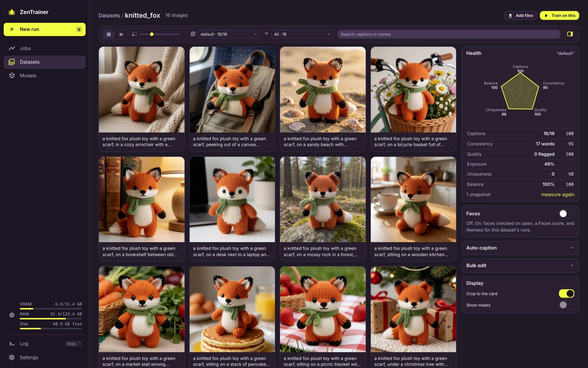Click the Consistency row in Health table
Viewport: 588px width, 368px height.
(520, 144)
